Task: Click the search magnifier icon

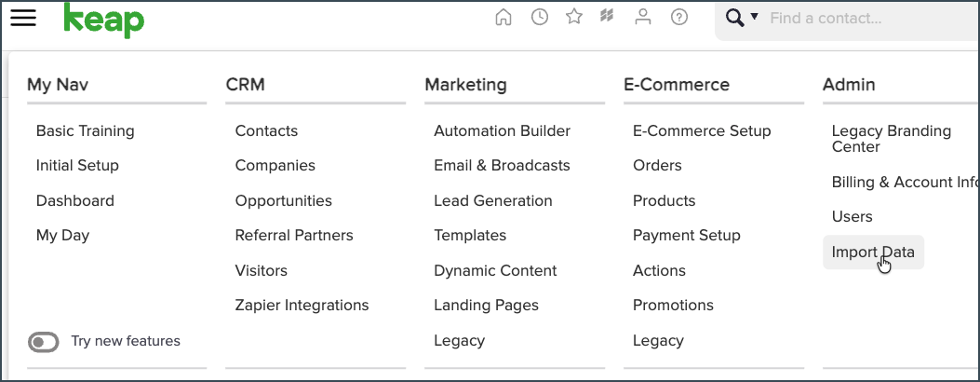Action: coord(735,18)
